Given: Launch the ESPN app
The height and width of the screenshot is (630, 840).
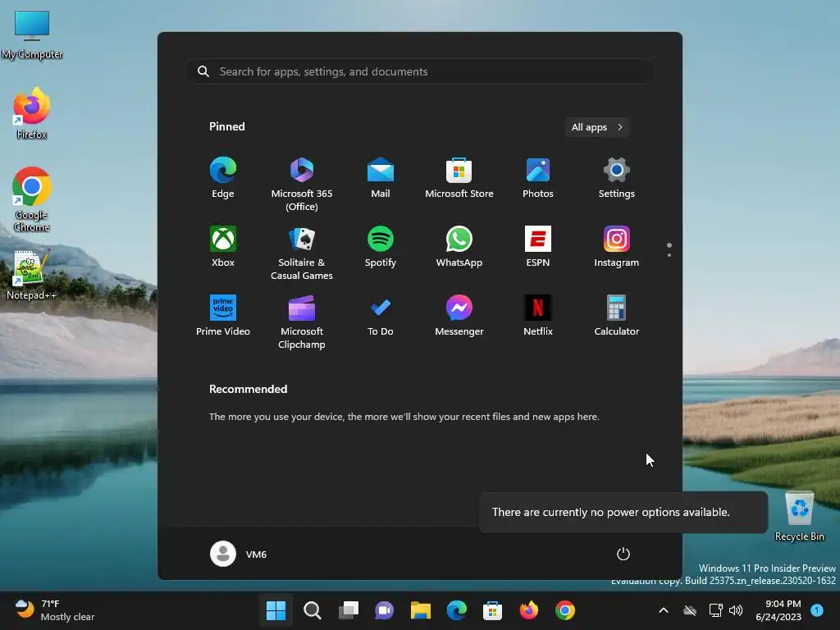Looking at the screenshot, I should pos(538,247).
